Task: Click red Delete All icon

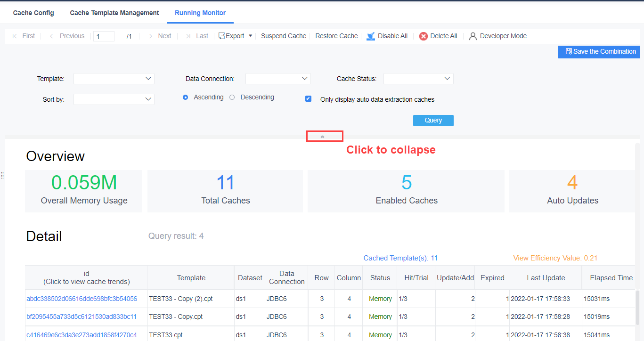Action: (x=424, y=36)
